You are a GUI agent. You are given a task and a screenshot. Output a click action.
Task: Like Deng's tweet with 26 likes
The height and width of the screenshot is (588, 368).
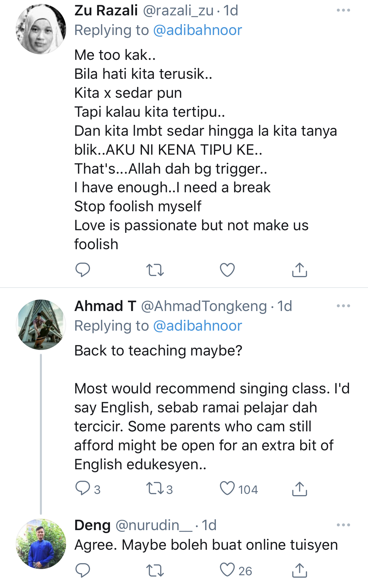tap(227, 570)
